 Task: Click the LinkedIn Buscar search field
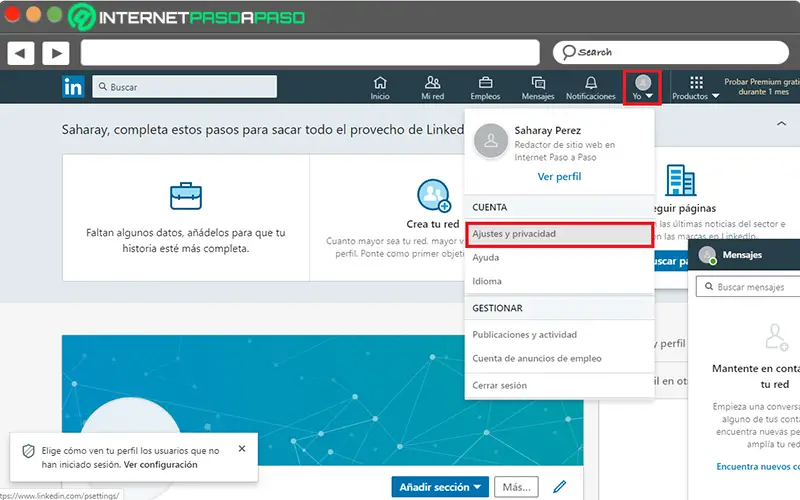(x=185, y=87)
